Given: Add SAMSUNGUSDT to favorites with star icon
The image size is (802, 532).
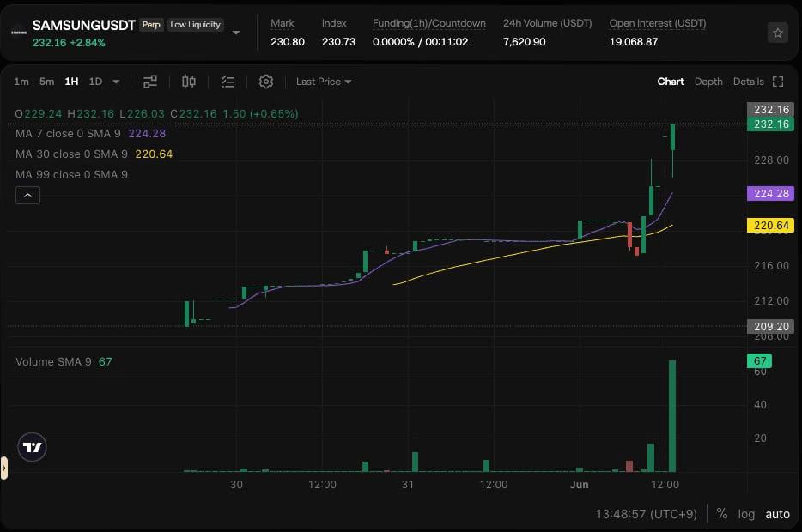Looking at the screenshot, I should pyautogui.click(x=777, y=33).
